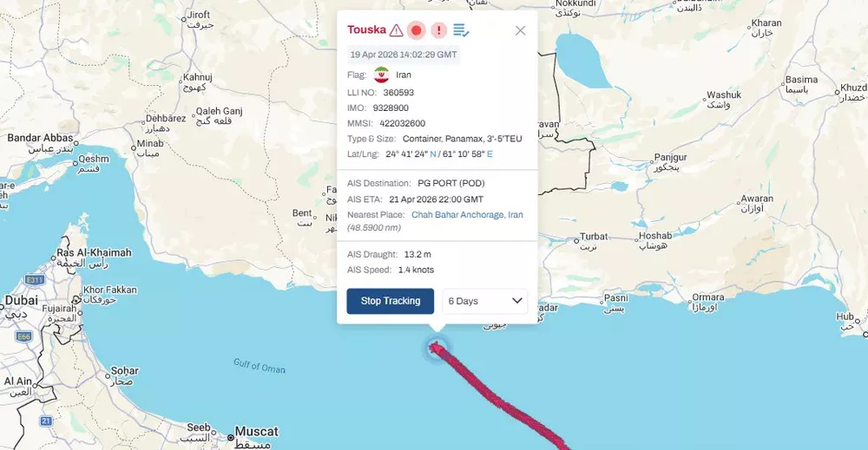This screenshot has height=450, width=868.
Task: Click the E longitude link
Action: pyautogui.click(x=490, y=154)
